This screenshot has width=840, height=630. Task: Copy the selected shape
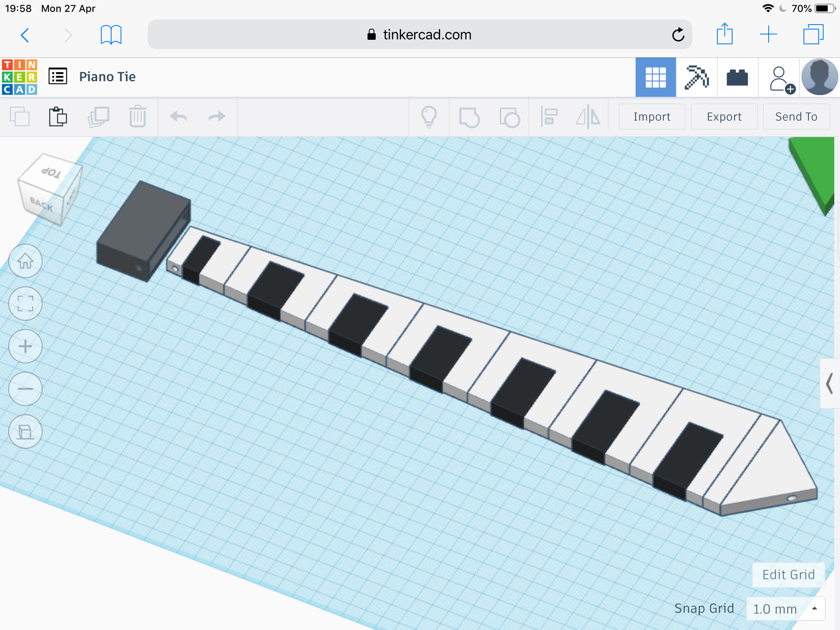click(x=20, y=116)
